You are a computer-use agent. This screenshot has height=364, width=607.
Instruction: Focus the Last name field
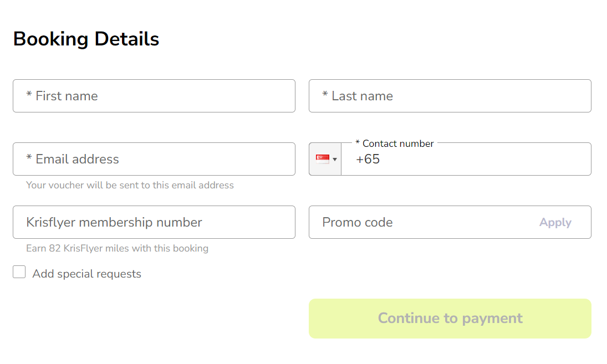tap(450, 96)
